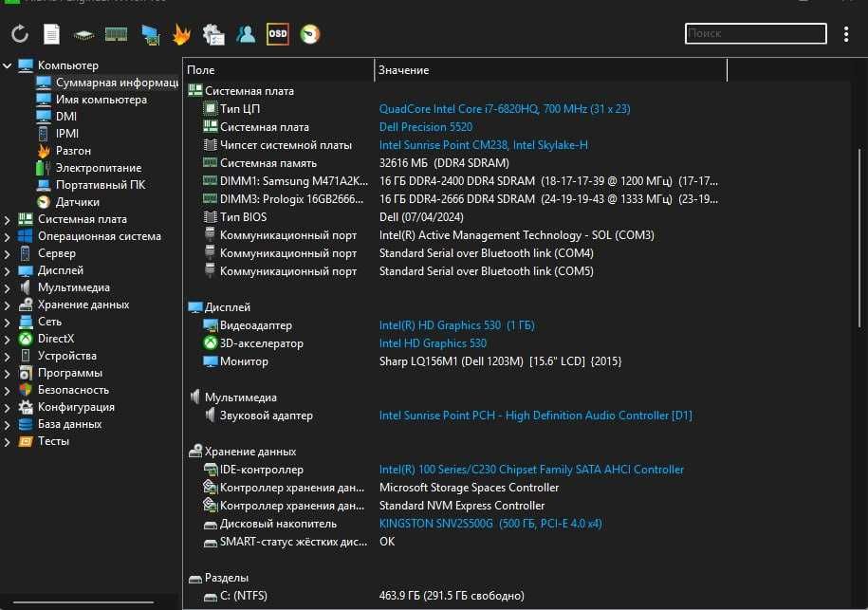
Task: Select the Звуковой адаптер row
Action: pyautogui.click(x=454, y=416)
